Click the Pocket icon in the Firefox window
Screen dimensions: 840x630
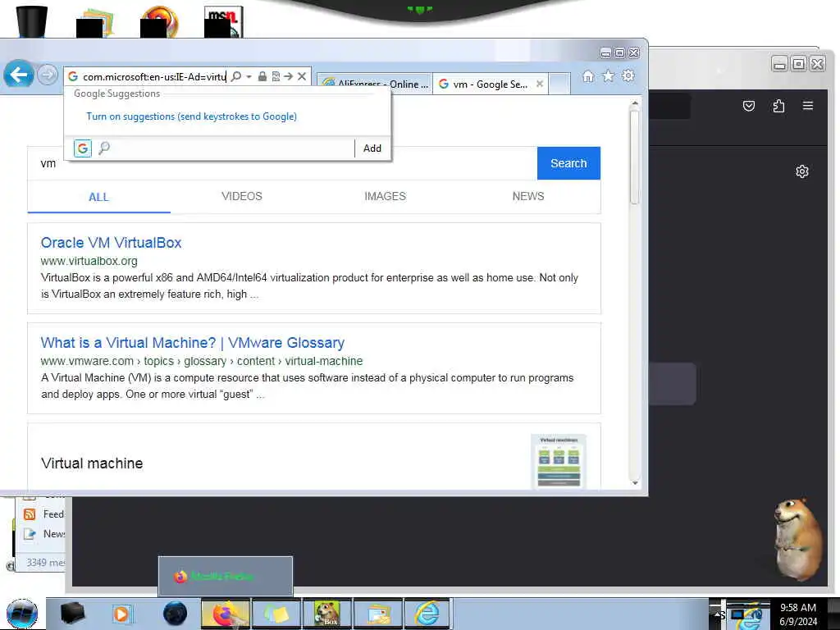748,106
